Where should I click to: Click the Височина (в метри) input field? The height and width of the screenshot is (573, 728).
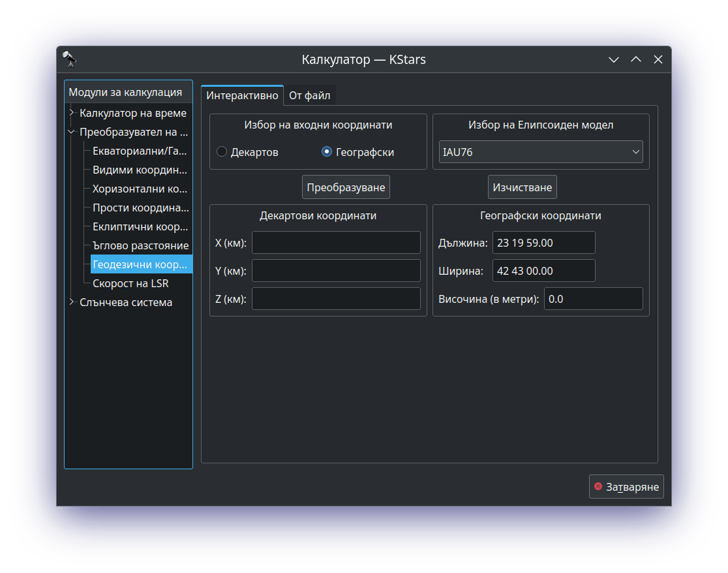[593, 299]
